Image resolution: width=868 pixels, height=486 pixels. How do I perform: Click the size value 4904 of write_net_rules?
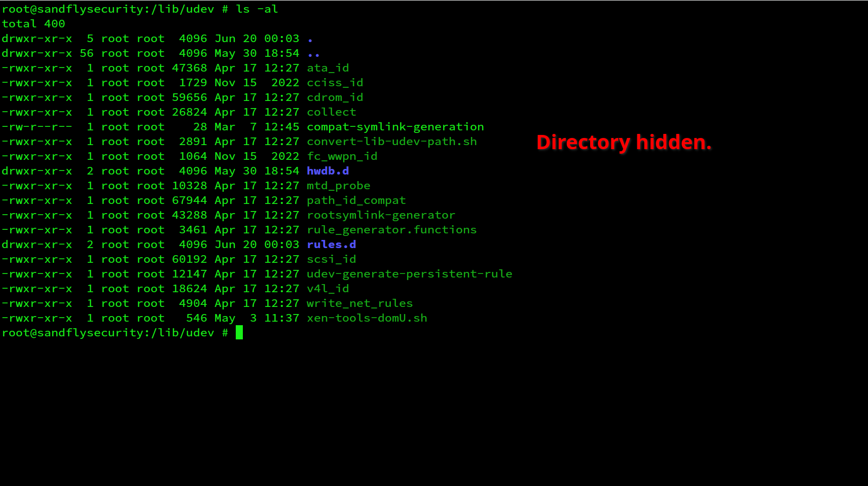193,303
